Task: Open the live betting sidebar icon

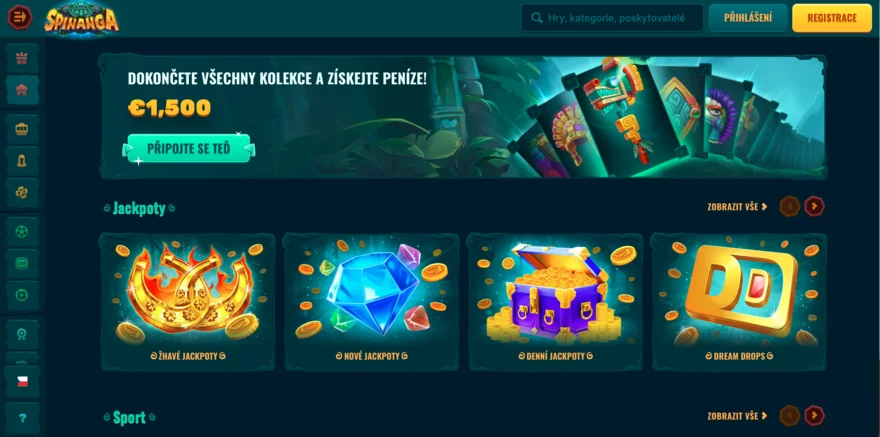Action: click(22, 263)
